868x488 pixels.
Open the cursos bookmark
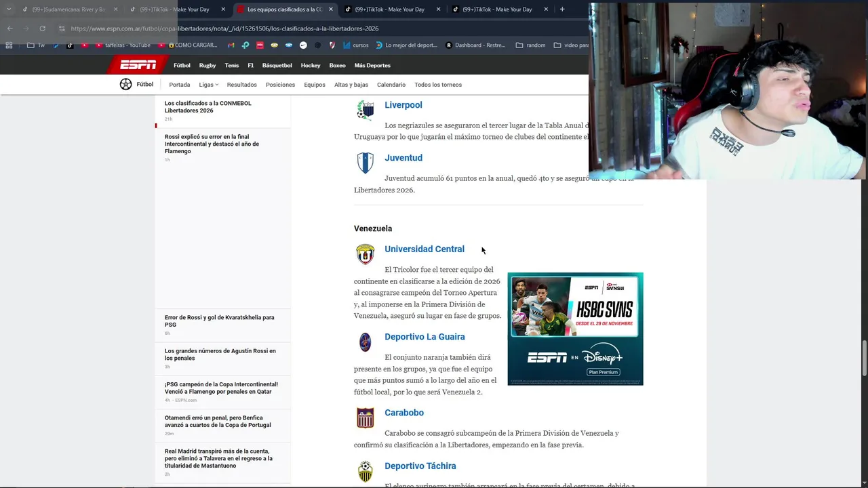pyautogui.click(x=356, y=45)
